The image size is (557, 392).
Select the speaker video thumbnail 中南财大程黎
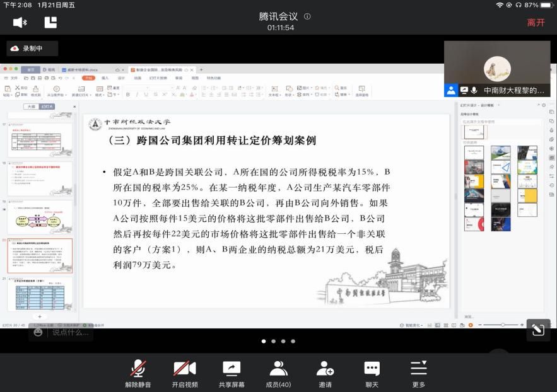click(x=497, y=69)
